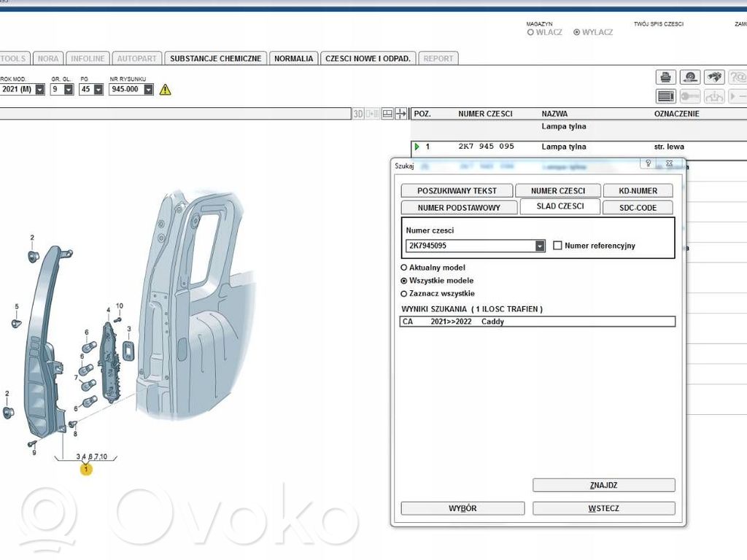Screen dimensions: 747x560
Task: Click the tire with arrow icon button
Action: 690,77
